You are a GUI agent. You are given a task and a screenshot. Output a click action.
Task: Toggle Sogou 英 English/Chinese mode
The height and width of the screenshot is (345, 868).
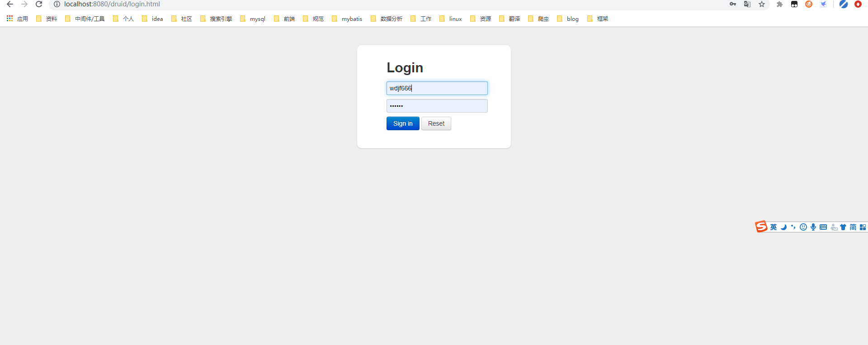pos(774,227)
